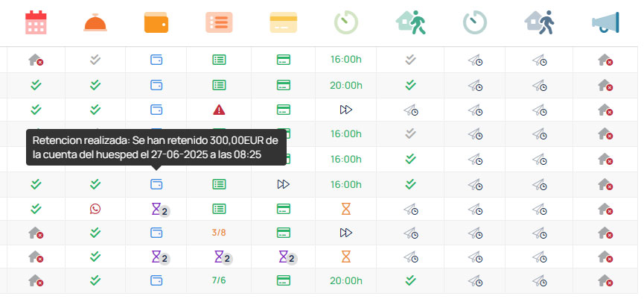Viewport: 644px width, 302px height.
Task: Click the purple hourglass beside the WhatsApp icon
Action: [x=156, y=209]
